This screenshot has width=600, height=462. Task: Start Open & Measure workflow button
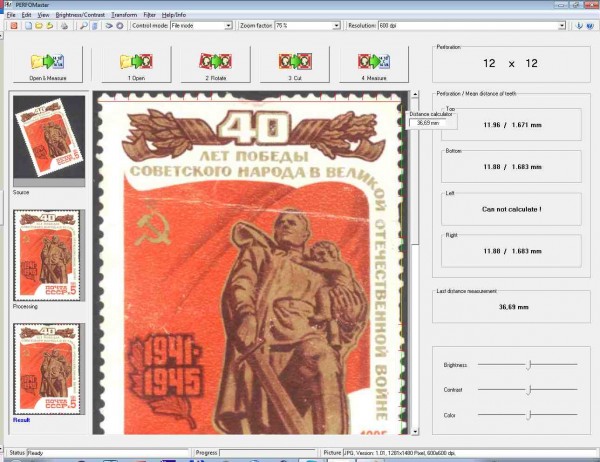click(48, 65)
